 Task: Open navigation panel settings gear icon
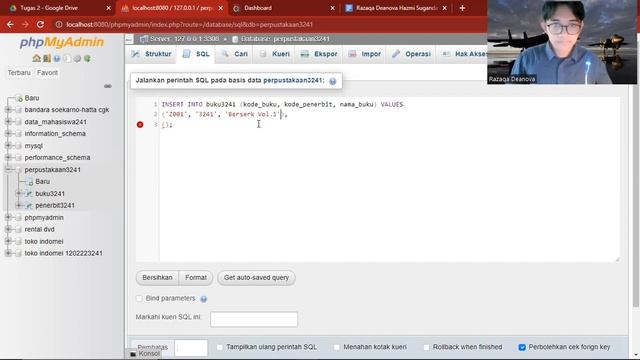pos(77,58)
